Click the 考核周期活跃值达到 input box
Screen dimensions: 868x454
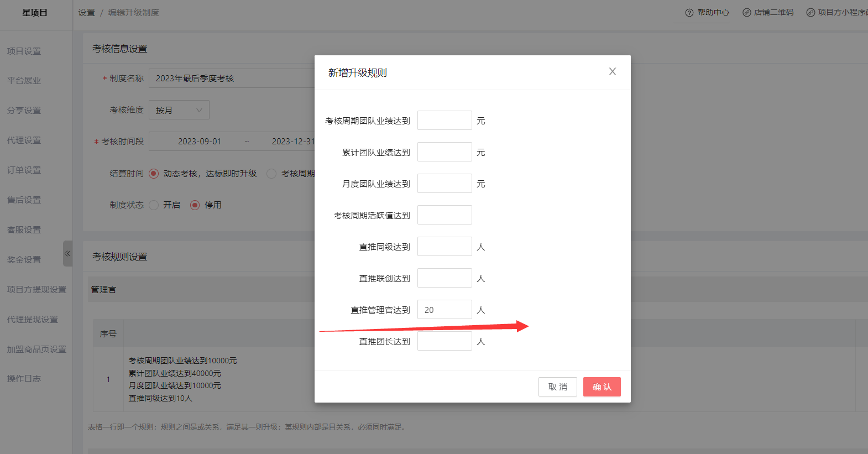(x=444, y=215)
